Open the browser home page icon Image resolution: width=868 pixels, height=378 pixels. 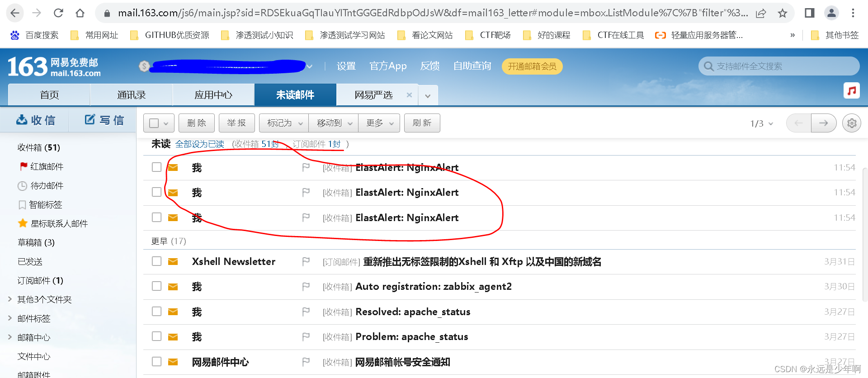[x=80, y=13]
